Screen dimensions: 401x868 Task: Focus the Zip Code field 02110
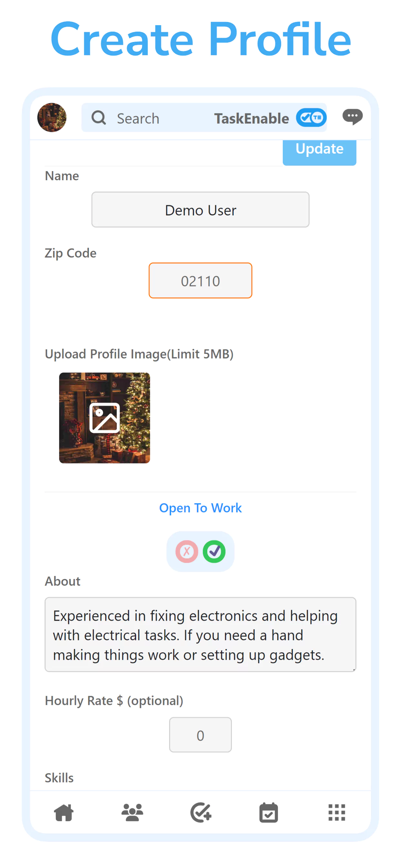200,280
